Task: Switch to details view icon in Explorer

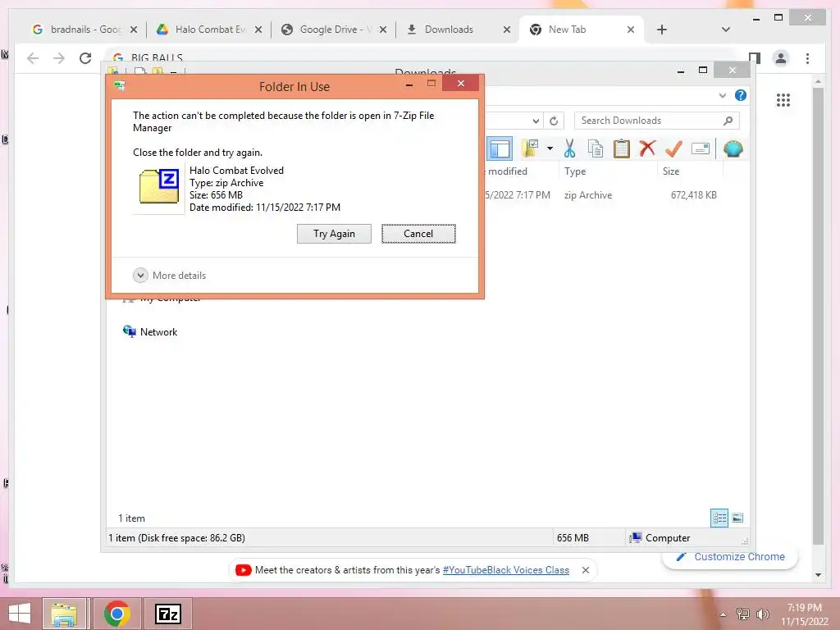Action: pyautogui.click(x=719, y=518)
